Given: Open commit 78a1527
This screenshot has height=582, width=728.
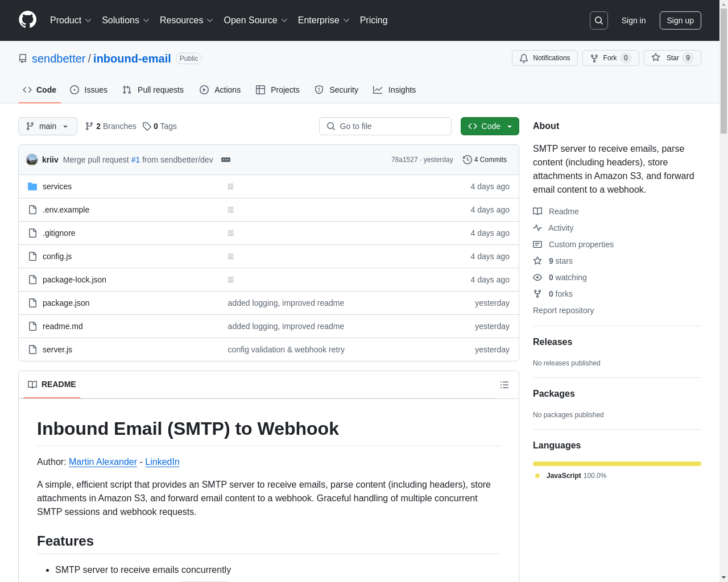Looking at the screenshot, I should 404,160.
